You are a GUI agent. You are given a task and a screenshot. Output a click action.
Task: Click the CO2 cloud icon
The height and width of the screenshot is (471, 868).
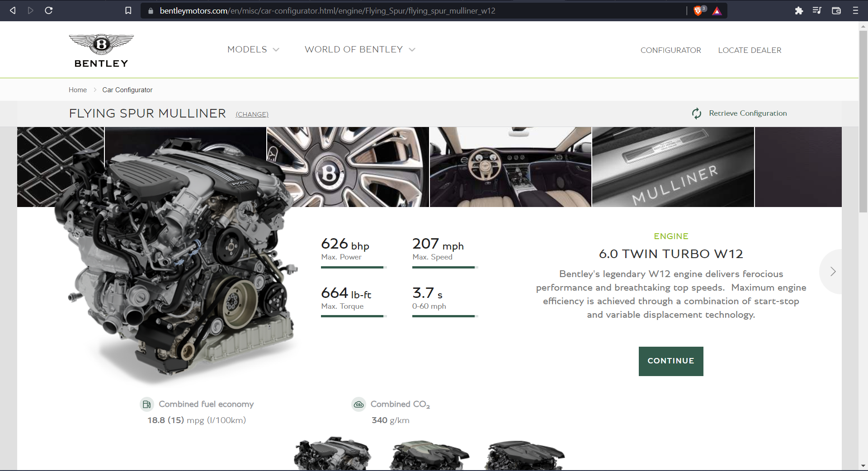point(358,404)
